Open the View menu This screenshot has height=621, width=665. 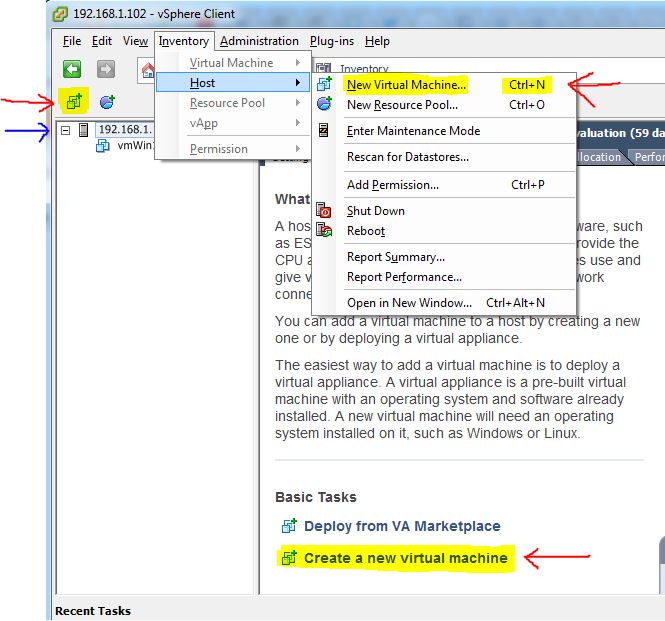135,41
